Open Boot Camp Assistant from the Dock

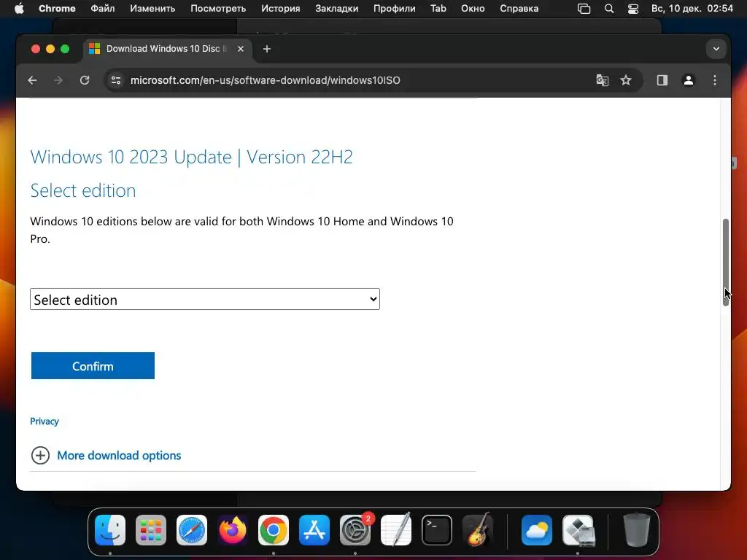578,530
